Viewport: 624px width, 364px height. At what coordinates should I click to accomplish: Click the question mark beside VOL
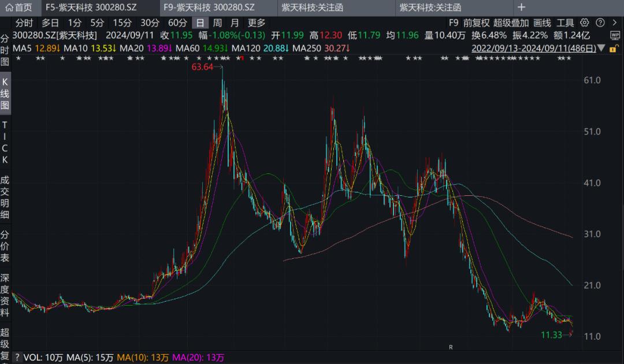pos(17,357)
